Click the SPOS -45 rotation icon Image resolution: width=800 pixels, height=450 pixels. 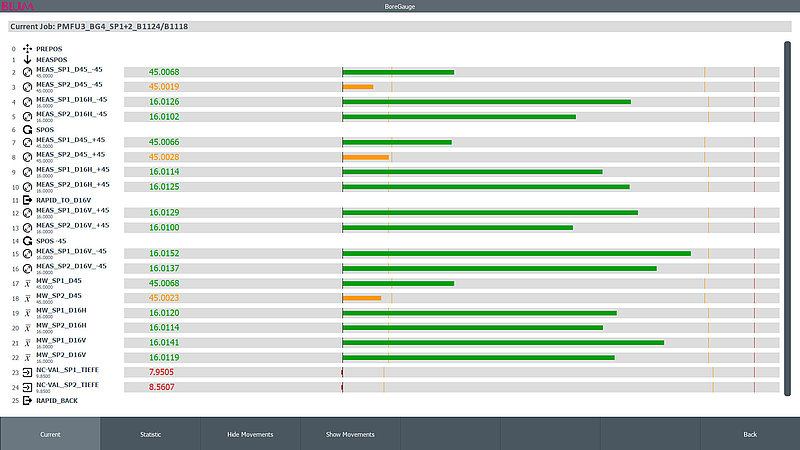coord(28,241)
